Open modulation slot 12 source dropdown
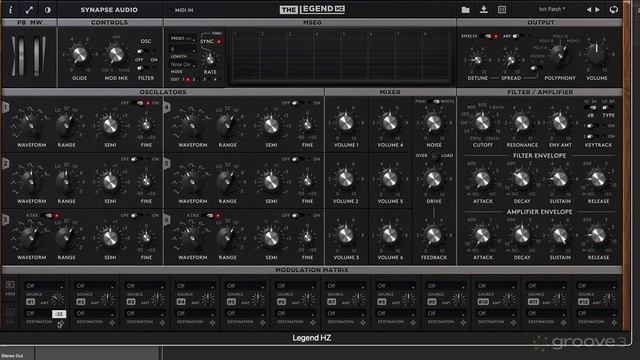 click(597, 286)
